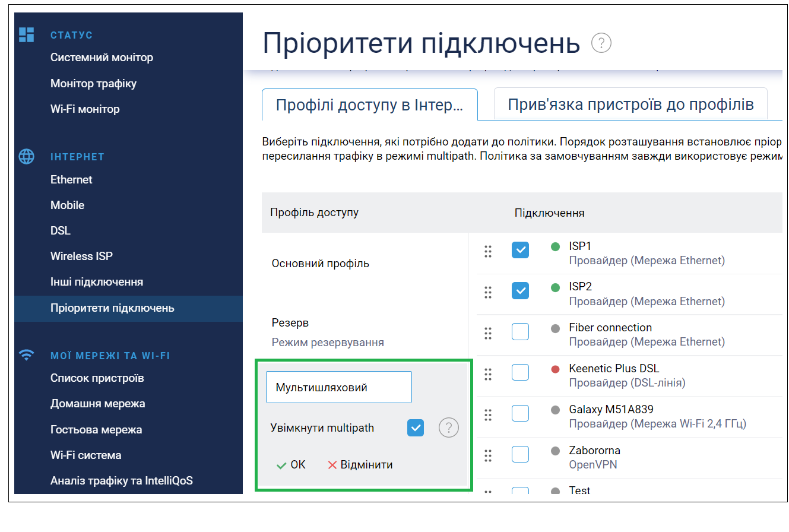This screenshot has width=789, height=532.
Task: Switch to Прив'язка пристроїв до профілів tab
Action: click(630, 105)
